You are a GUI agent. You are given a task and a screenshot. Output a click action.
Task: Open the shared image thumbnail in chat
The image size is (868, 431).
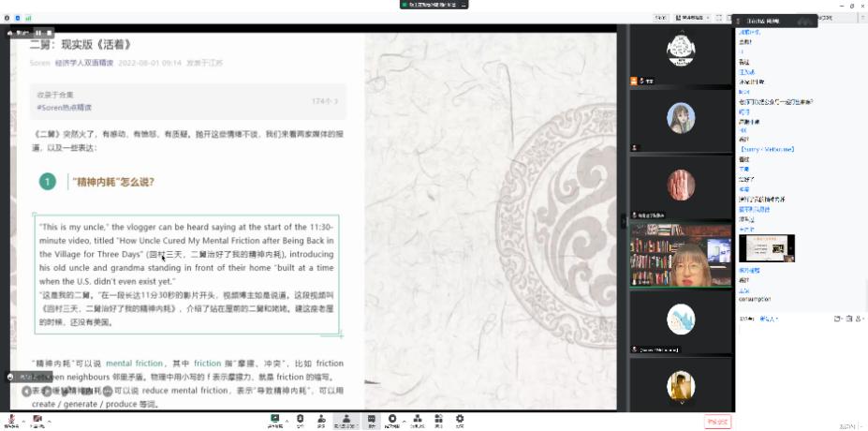766,247
